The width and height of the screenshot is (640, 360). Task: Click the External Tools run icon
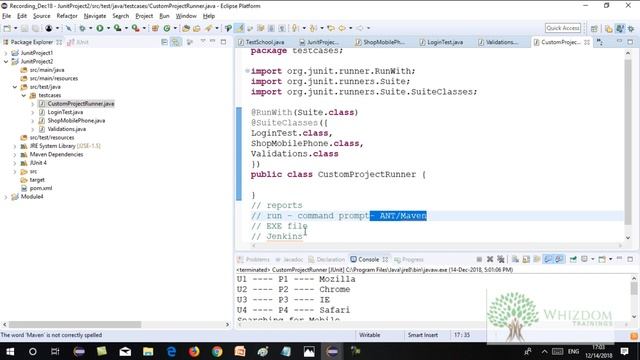point(136,28)
